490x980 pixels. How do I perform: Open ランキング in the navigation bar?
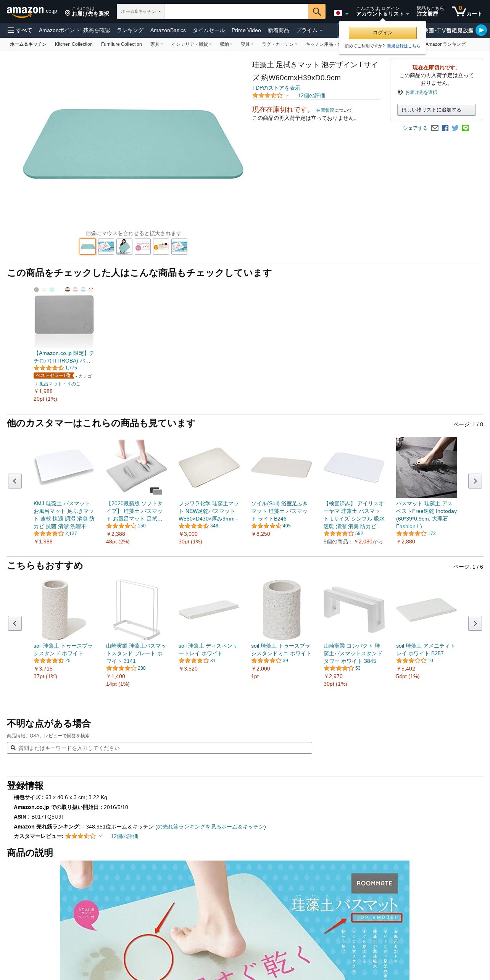click(x=130, y=30)
